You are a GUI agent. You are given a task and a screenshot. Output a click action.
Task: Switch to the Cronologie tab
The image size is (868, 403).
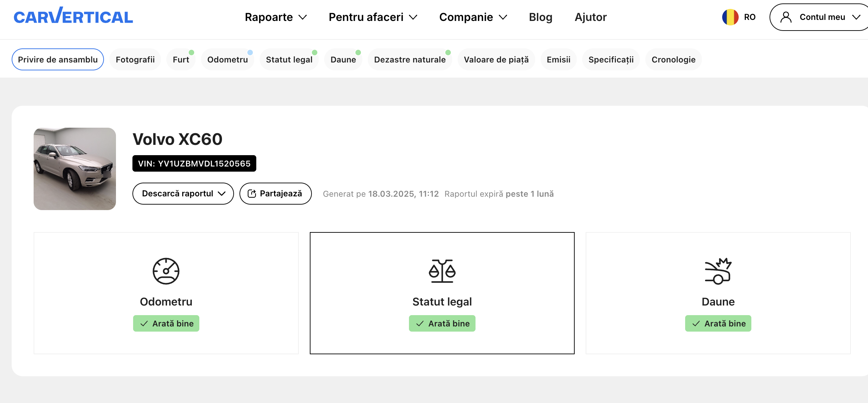[673, 59]
